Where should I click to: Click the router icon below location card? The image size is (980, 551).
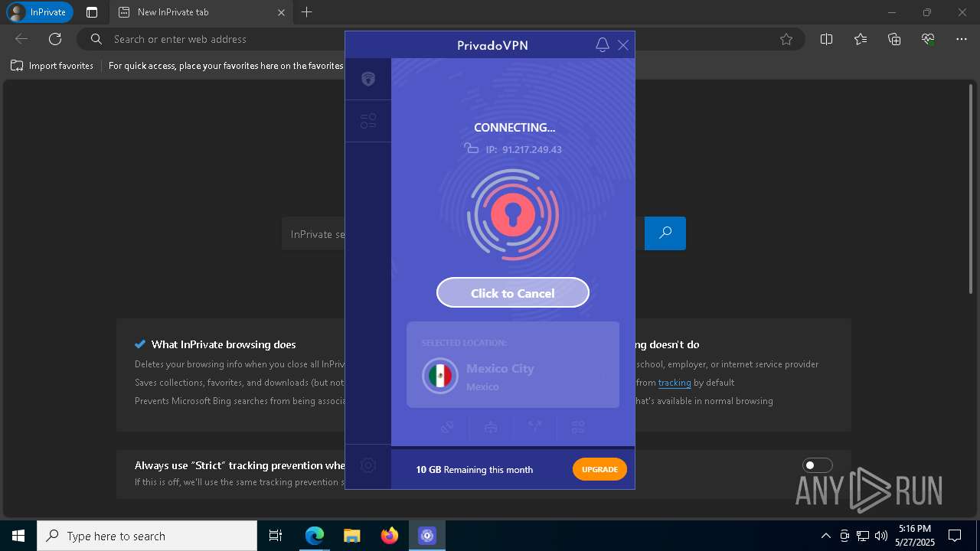[492, 427]
